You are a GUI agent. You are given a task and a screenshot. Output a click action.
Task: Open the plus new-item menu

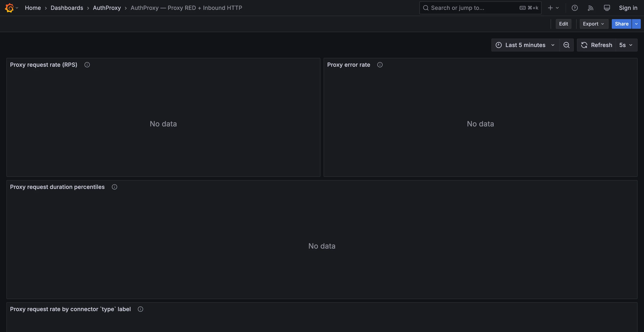553,8
